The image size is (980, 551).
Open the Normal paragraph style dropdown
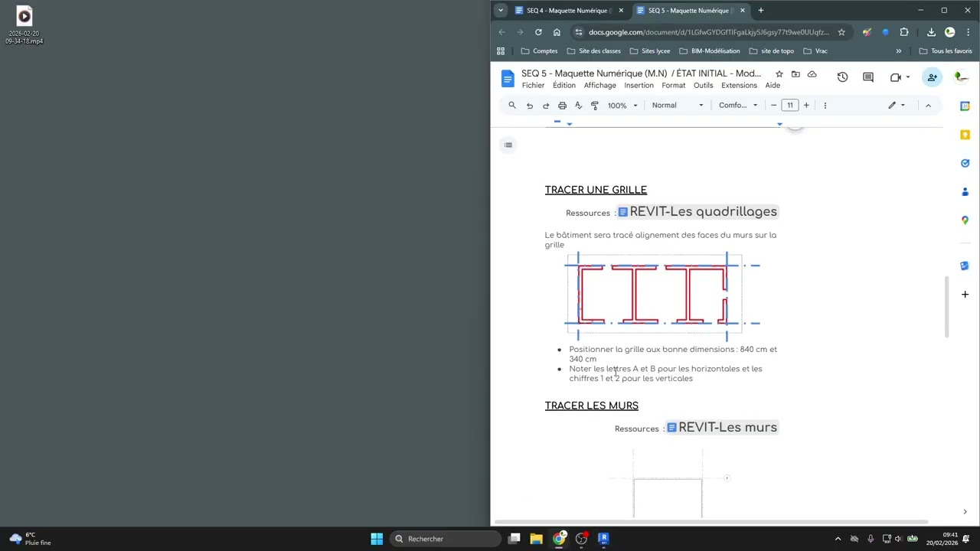pyautogui.click(x=678, y=106)
